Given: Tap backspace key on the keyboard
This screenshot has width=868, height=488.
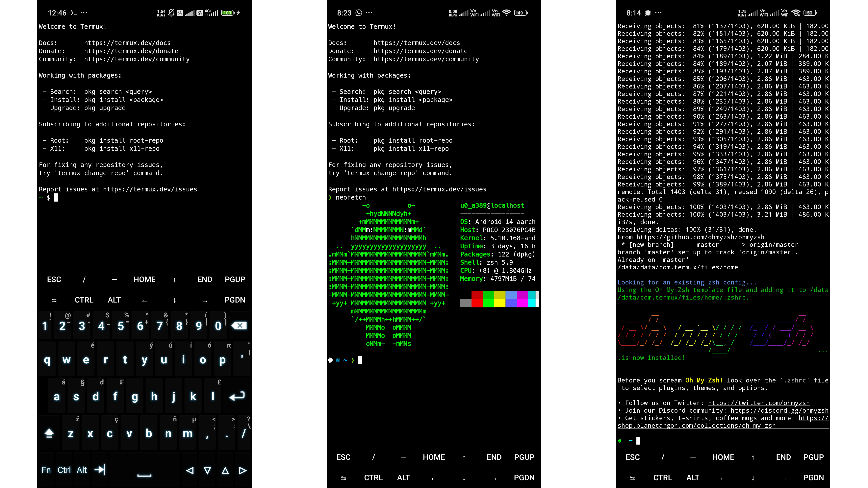Looking at the screenshot, I should (x=239, y=326).
